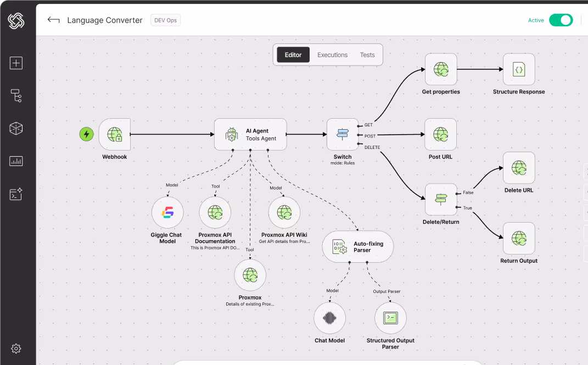Image resolution: width=588 pixels, height=365 pixels.
Task: Open the Tests tab
Action: tap(367, 54)
